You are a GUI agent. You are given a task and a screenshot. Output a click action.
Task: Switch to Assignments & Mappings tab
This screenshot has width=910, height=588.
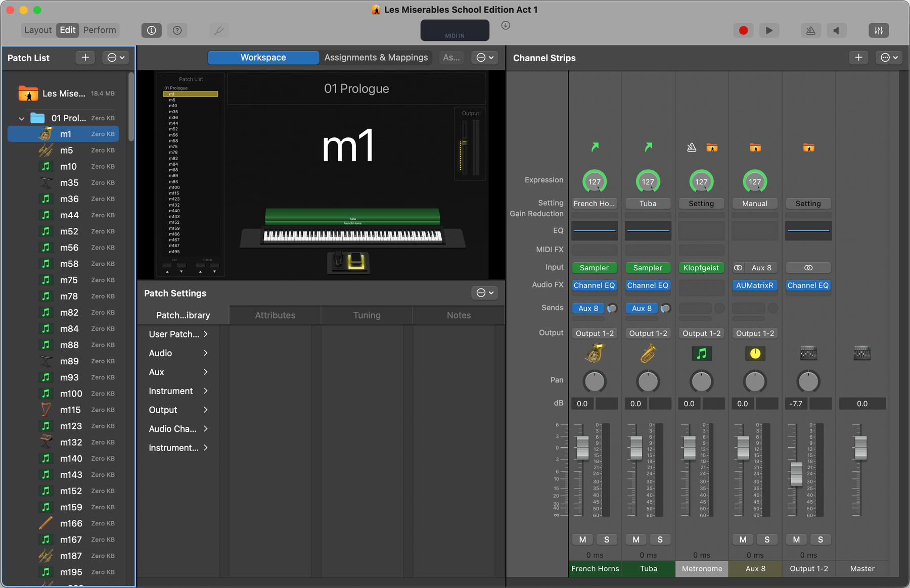[376, 58]
